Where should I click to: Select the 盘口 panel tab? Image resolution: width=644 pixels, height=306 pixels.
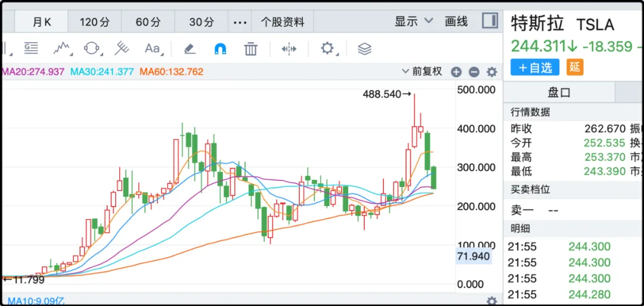559,92
